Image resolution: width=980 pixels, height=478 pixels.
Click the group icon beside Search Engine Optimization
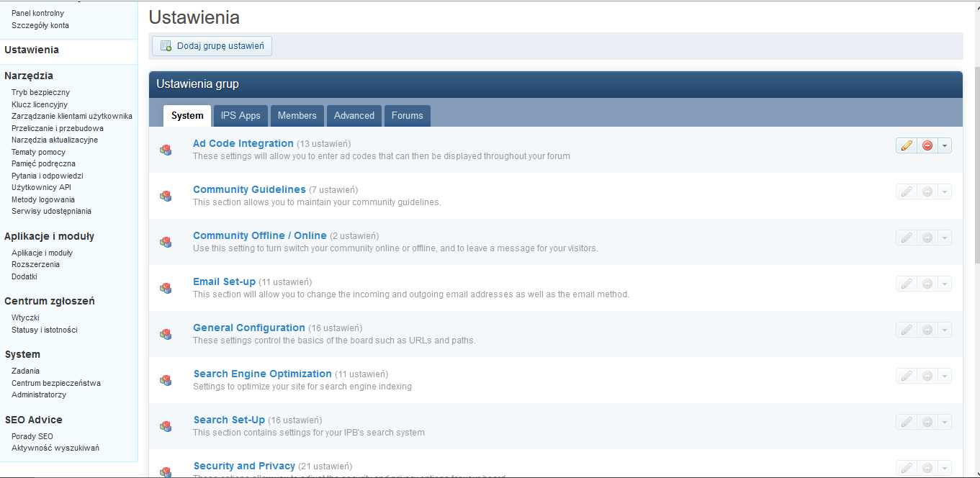click(166, 380)
